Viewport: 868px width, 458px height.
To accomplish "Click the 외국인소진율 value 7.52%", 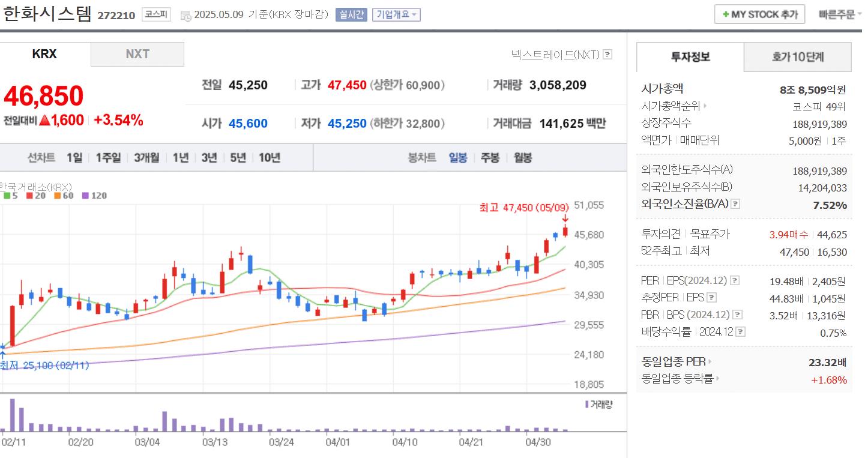I will [x=830, y=205].
